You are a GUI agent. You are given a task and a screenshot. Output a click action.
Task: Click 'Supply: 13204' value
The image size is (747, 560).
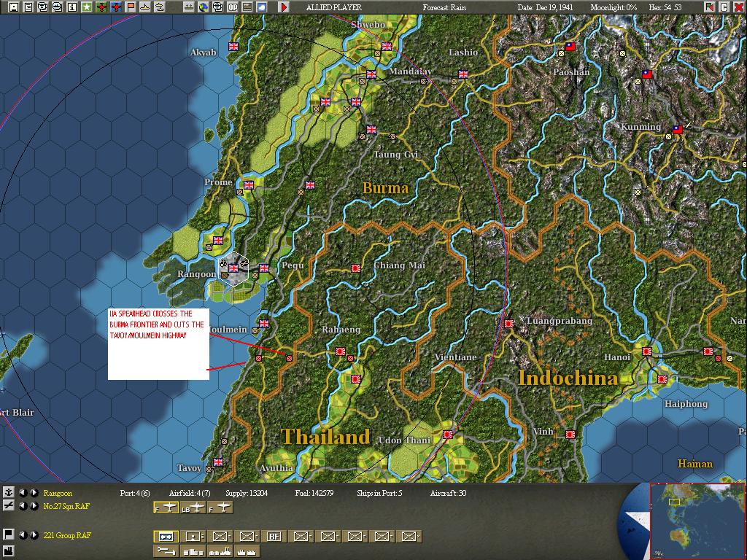(247, 493)
